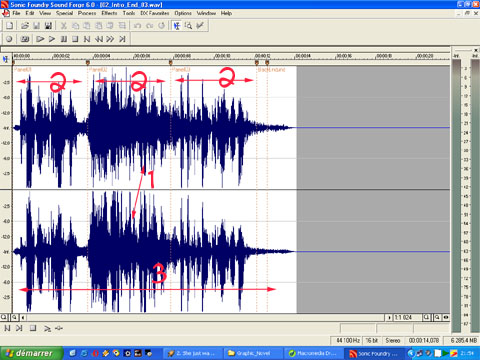Click the Stereo channels status field
Image resolution: width=480 pixels, height=360 pixels.
click(393, 340)
